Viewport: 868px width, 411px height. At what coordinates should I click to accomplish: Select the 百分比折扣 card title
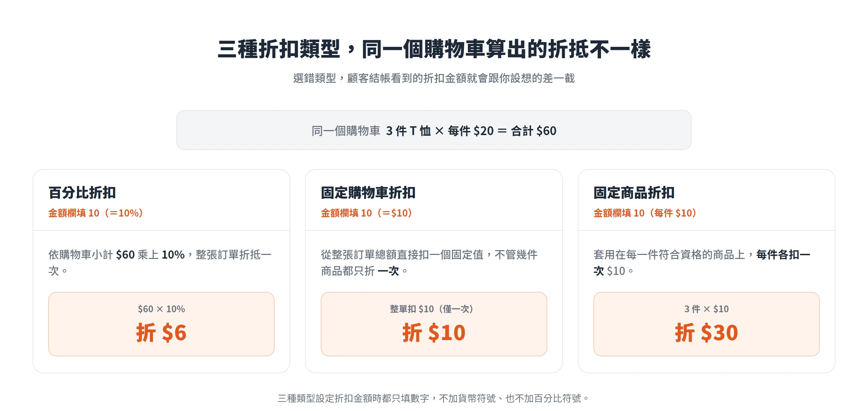82,193
